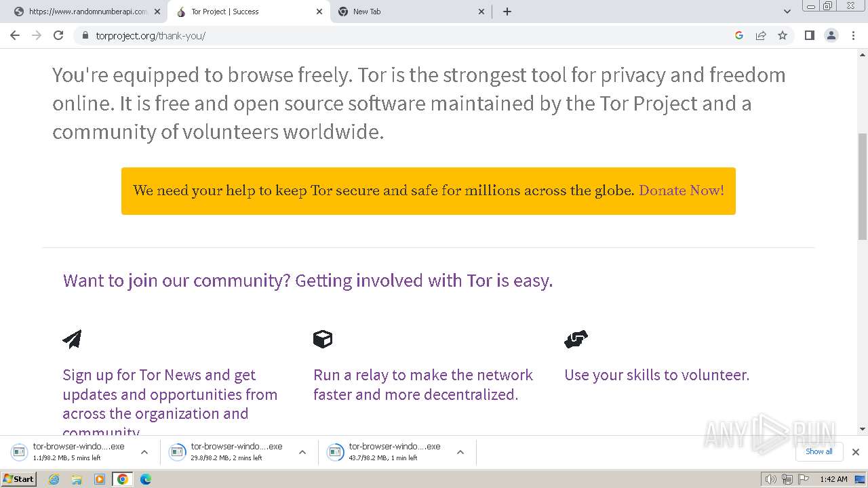Click Show all downloads button

818,451
